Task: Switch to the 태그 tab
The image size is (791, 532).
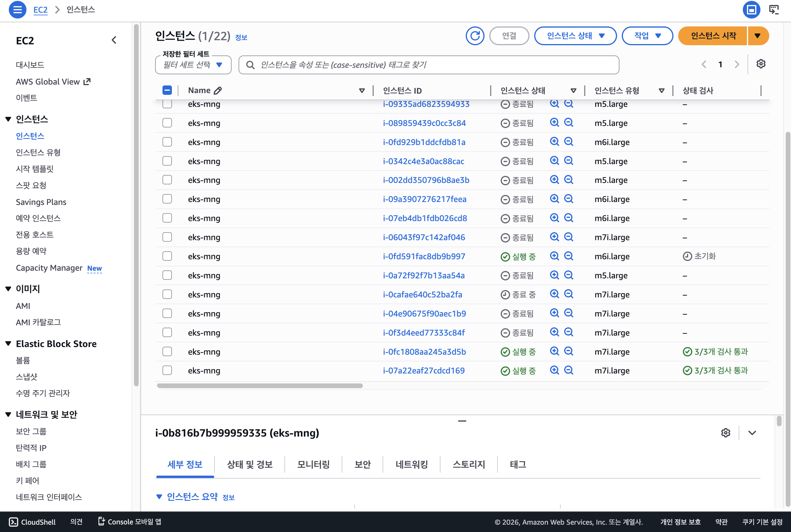Action: (518, 464)
